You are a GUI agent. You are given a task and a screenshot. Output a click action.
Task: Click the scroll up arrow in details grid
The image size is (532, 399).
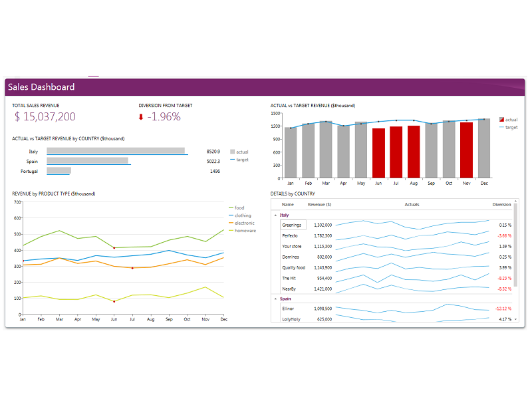516,202
